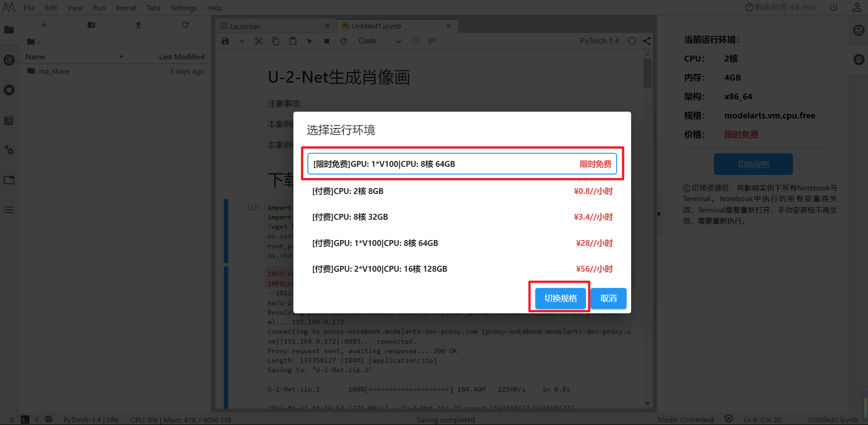This screenshot has height=425, width=868.
Task: Click the root folder breadcrumb icon
Action: point(31,42)
